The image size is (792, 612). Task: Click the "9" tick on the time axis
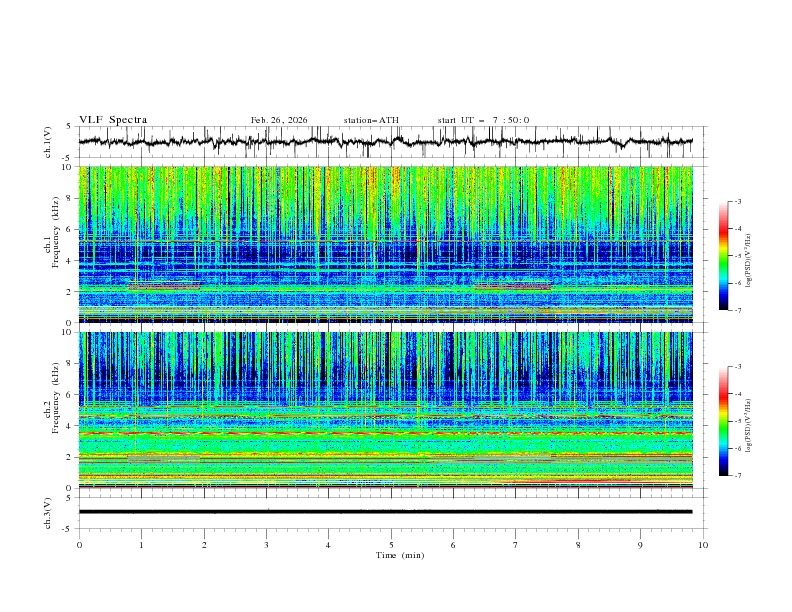click(x=640, y=545)
